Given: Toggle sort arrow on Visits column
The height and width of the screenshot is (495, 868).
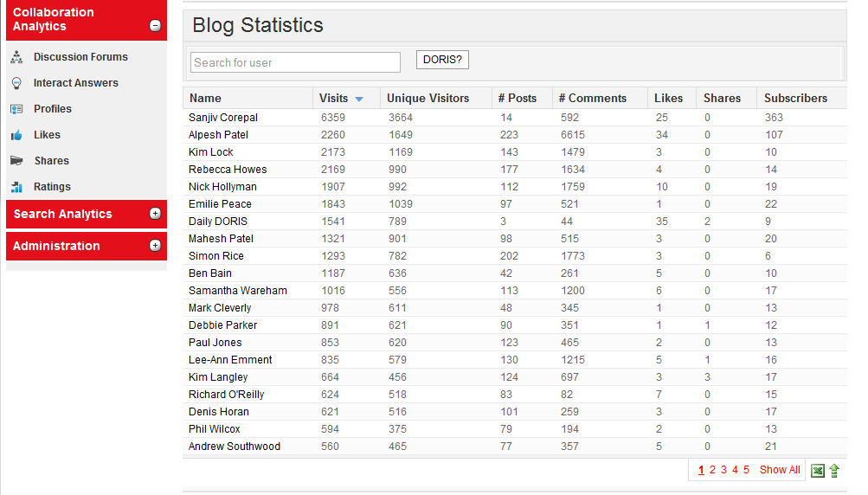Looking at the screenshot, I should click(x=359, y=100).
